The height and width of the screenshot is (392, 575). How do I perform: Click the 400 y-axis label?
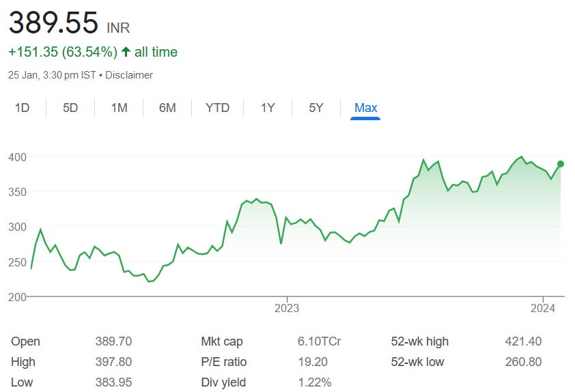coord(18,157)
